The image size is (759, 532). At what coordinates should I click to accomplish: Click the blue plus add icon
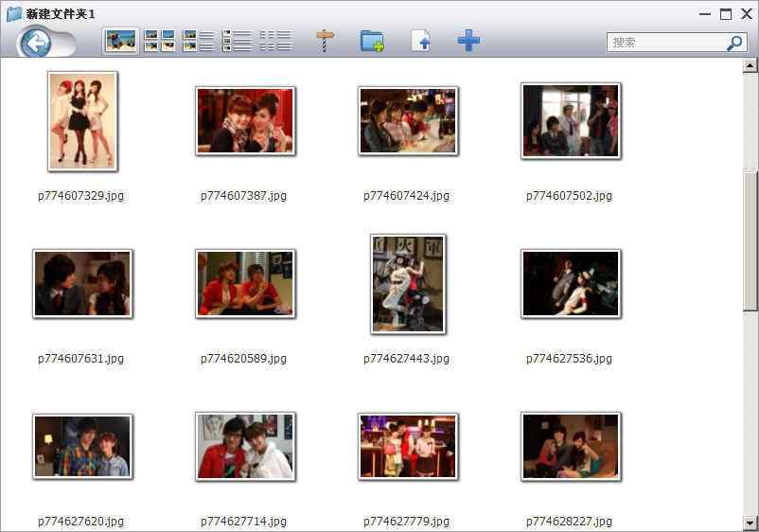click(468, 40)
